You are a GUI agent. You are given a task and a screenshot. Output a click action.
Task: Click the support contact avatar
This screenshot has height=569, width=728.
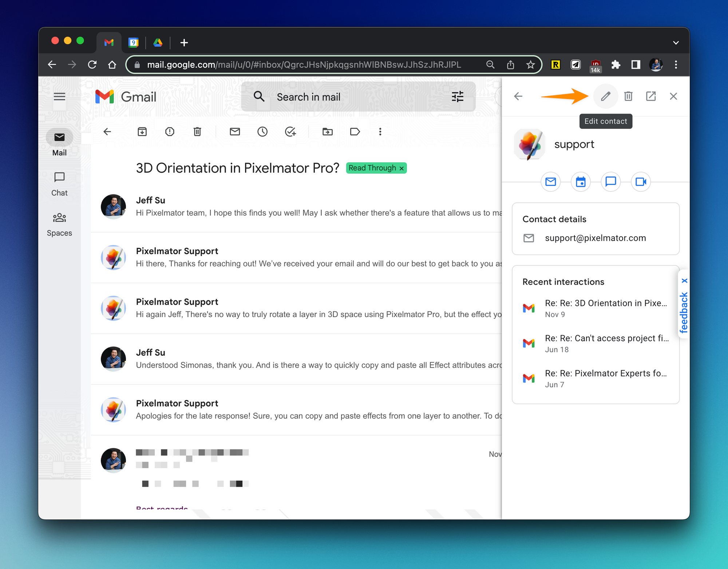(530, 145)
